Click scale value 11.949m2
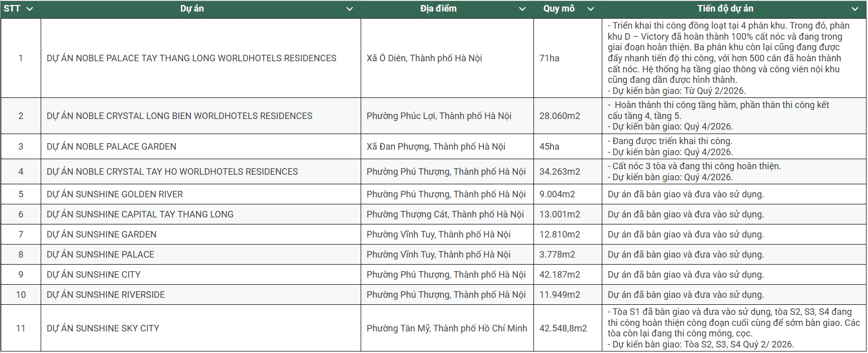Image resolution: width=868 pixels, height=353 pixels. pos(560,295)
